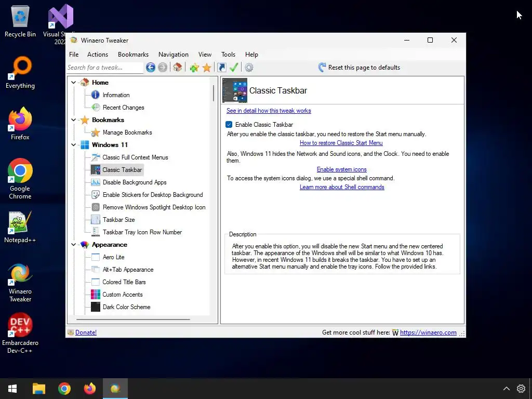
Task: Show hidden tray icons chevron
Action: coord(506,389)
